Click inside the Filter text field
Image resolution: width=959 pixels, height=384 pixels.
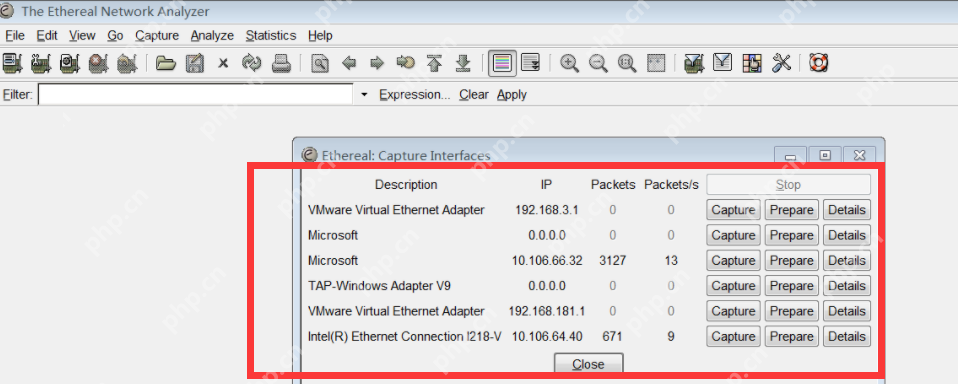point(196,95)
